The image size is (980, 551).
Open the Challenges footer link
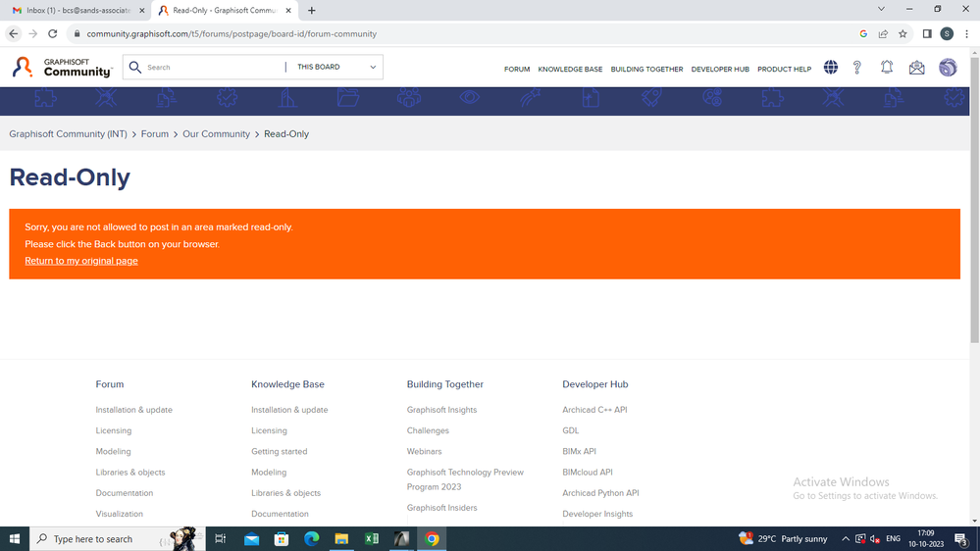coord(428,430)
